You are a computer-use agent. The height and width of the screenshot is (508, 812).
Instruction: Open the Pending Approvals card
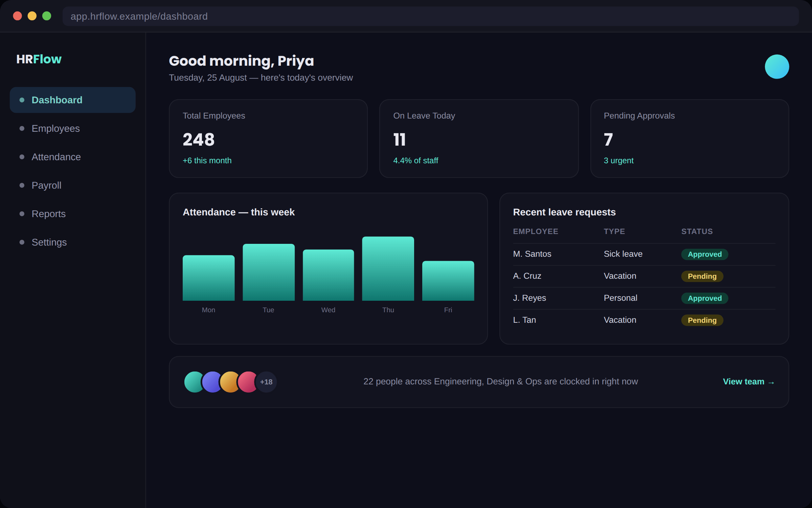690,139
